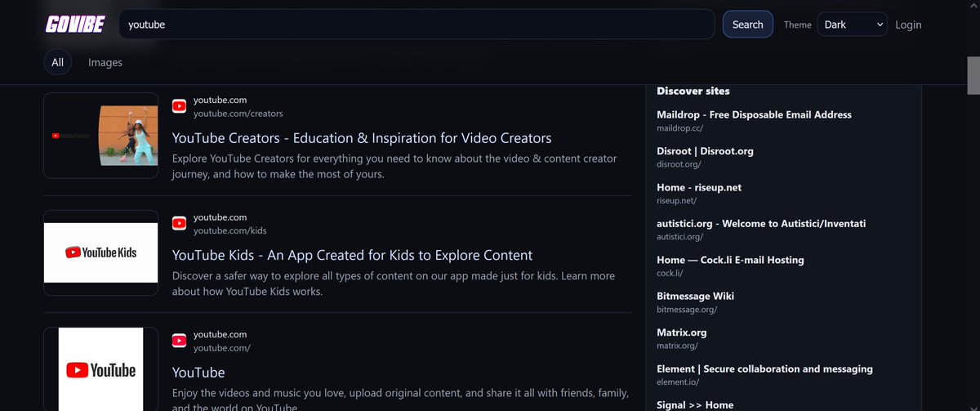Click the Discover sites heading
Viewport: 980px width, 411px height.
tap(693, 91)
